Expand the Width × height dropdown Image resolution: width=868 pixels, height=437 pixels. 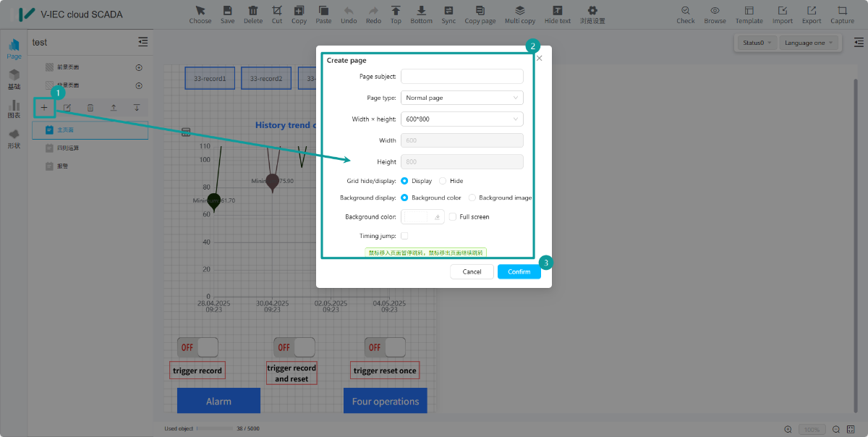[461, 119]
